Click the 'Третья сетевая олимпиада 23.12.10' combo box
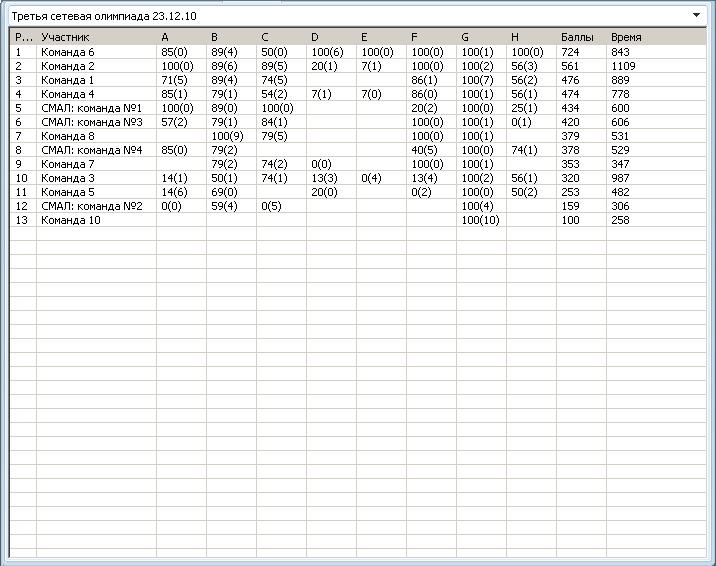716x566 pixels. [357, 16]
